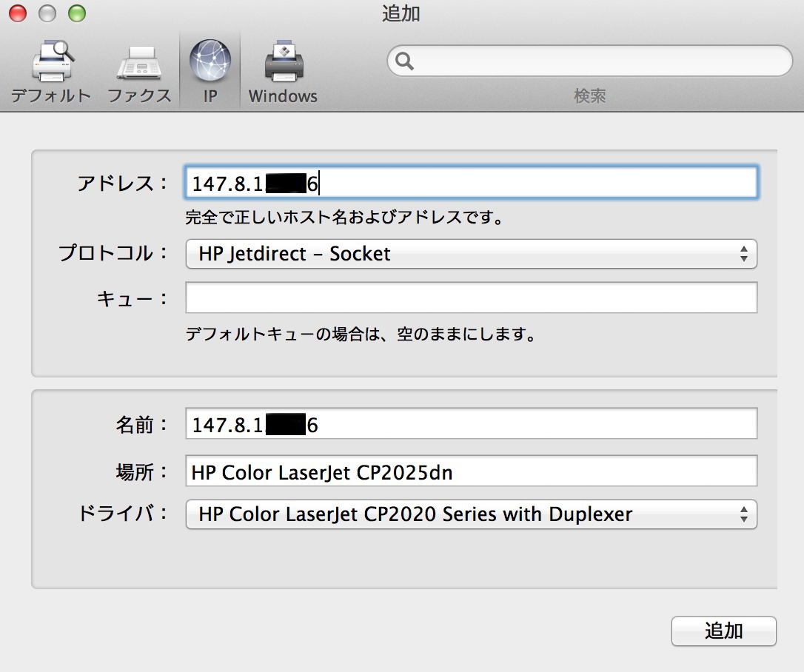The height and width of the screenshot is (672, 804).
Task: Click the magnifying glass search icon
Action: pyautogui.click(x=404, y=61)
